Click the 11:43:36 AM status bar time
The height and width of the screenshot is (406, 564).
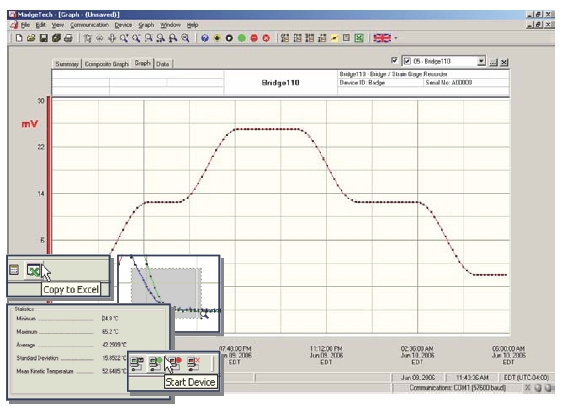(x=472, y=378)
